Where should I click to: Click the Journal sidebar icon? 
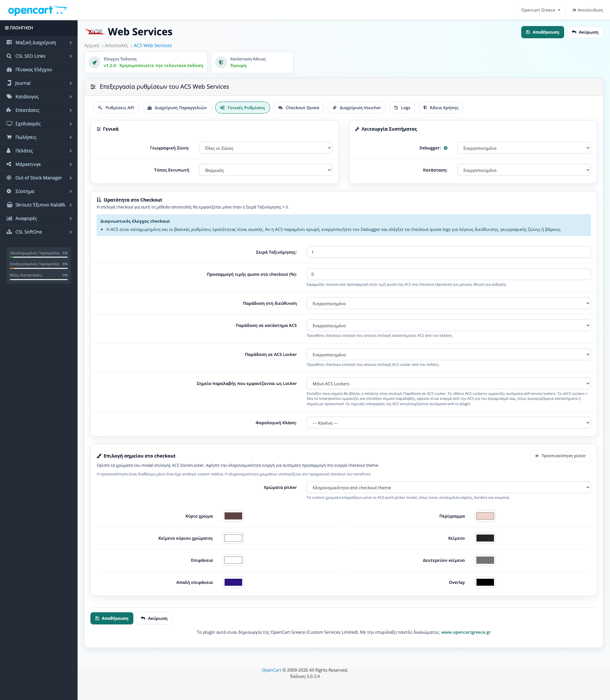tap(9, 83)
